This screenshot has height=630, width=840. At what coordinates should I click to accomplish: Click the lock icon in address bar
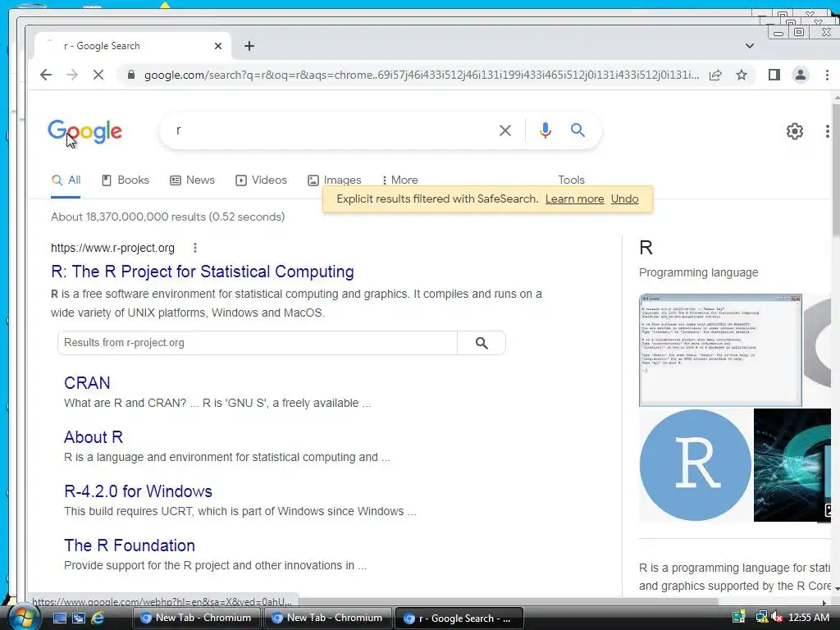click(130, 75)
